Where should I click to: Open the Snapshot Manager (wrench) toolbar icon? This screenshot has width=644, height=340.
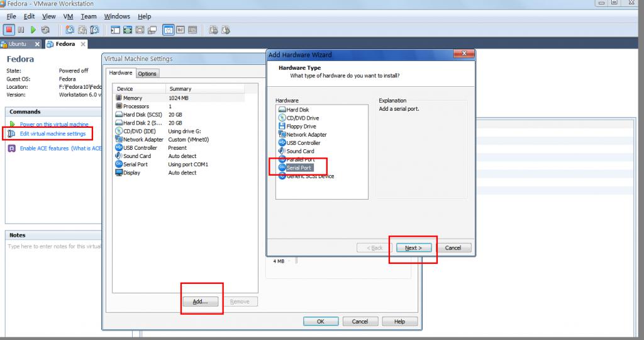coord(94,30)
